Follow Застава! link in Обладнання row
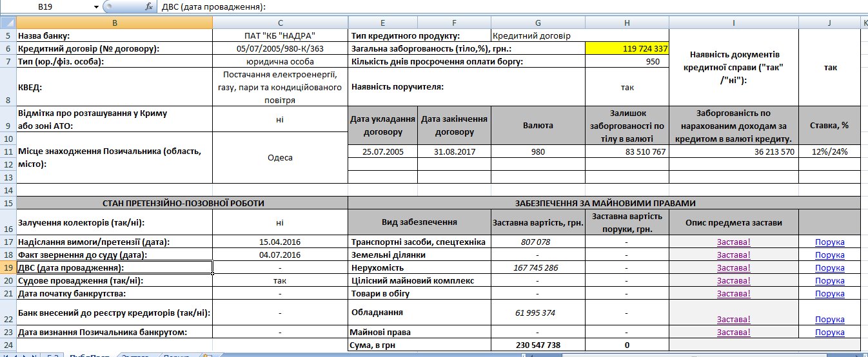868x357 pixels. coord(733,320)
